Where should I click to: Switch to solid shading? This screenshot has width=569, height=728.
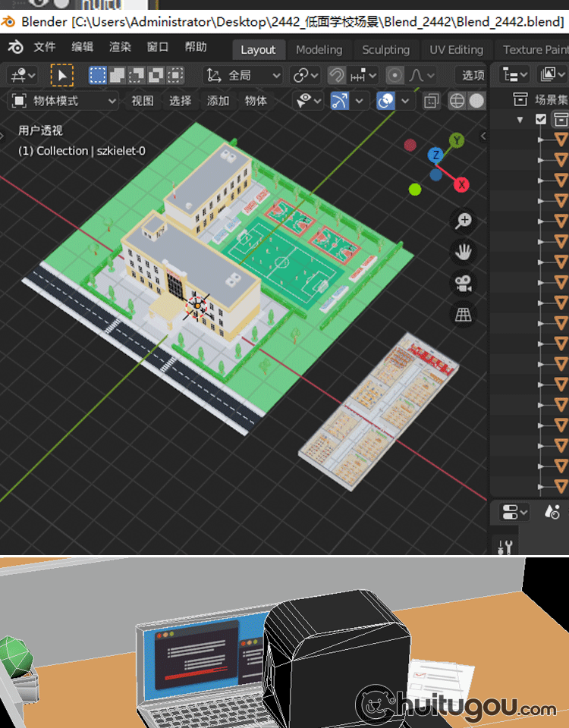tap(476, 101)
